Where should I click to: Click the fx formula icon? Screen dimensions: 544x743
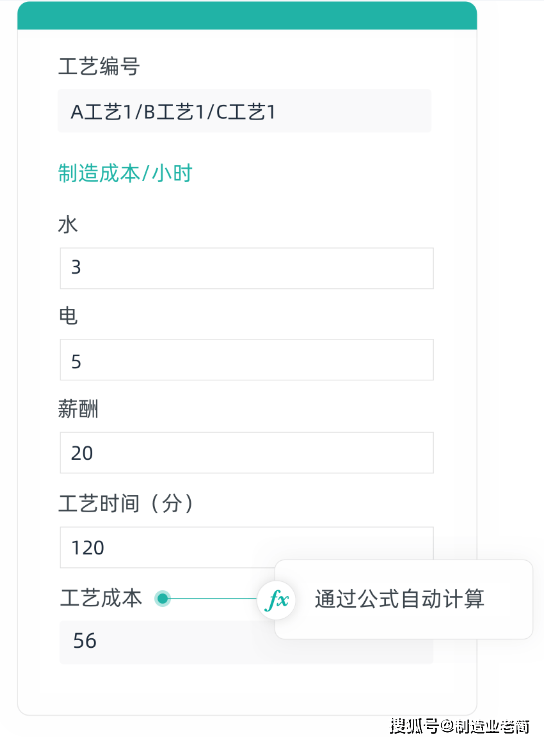(x=276, y=599)
